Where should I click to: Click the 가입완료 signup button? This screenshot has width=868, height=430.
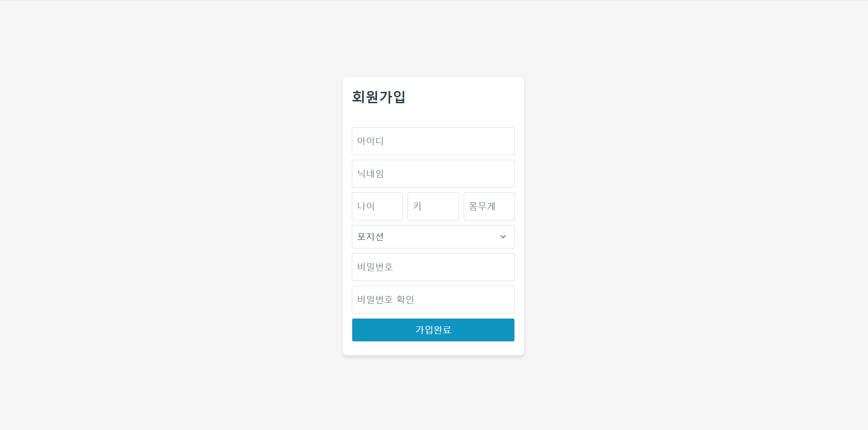[x=433, y=330]
